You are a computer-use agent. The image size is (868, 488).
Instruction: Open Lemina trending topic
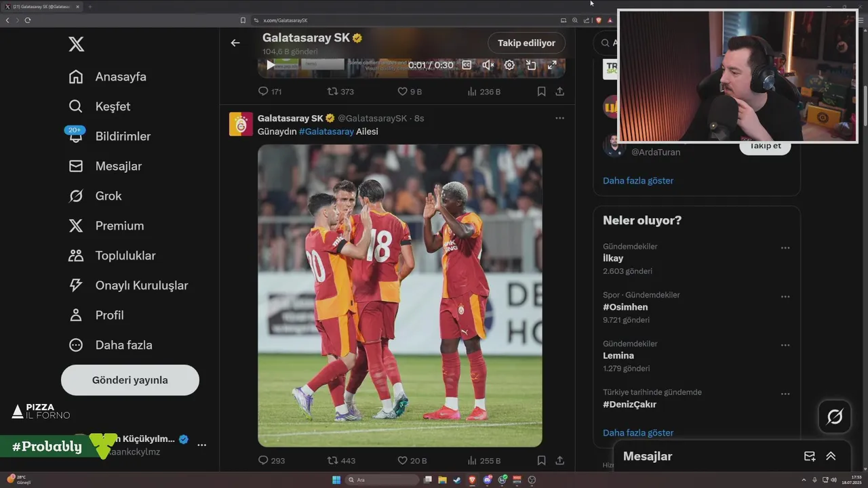tap(618, 356)
